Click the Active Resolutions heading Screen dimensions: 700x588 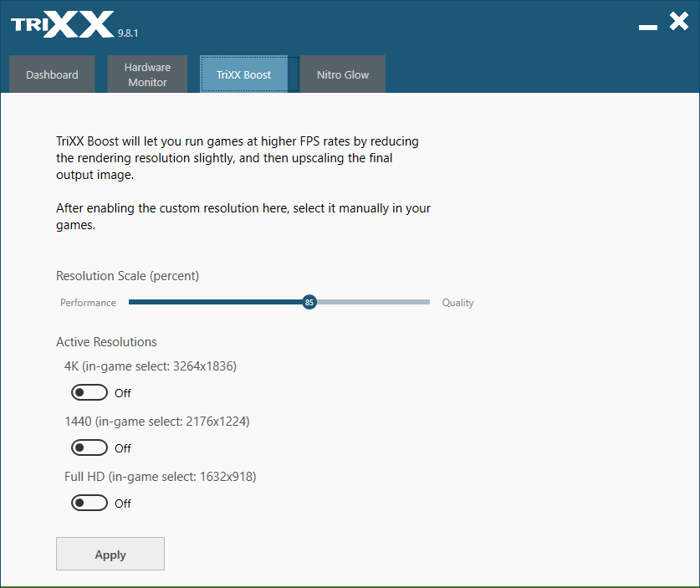tap(106, 342)
